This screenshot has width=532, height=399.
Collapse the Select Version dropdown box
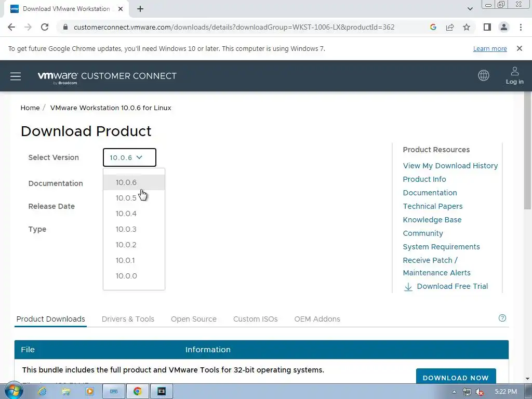coord(129,157)
